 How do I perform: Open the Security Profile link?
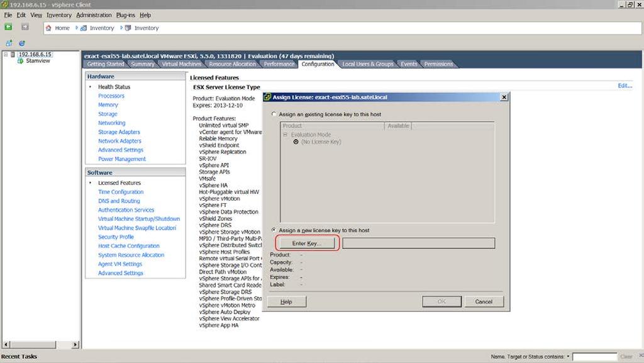coord(116,237)
